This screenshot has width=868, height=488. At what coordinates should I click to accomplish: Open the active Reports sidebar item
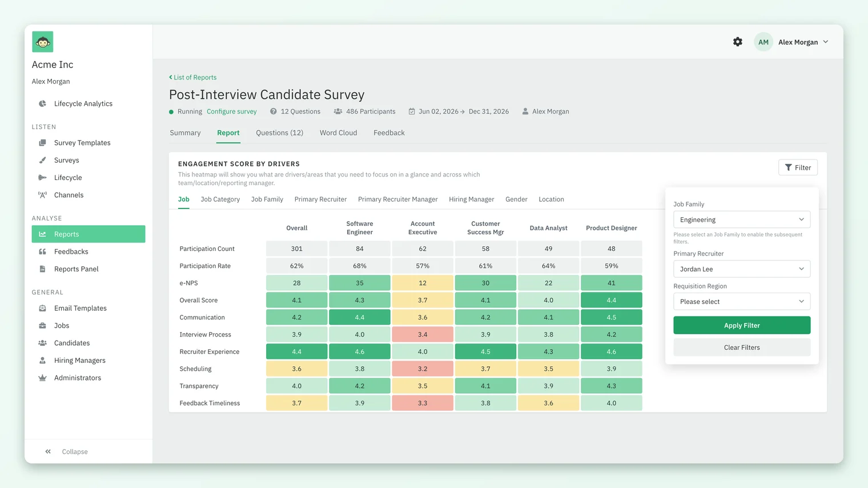pos(89,234)
